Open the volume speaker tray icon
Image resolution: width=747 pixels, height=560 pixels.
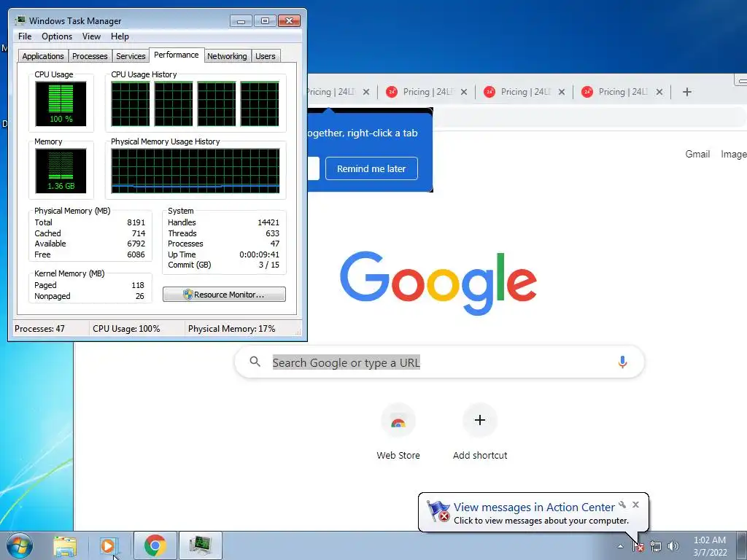point(673,546)
